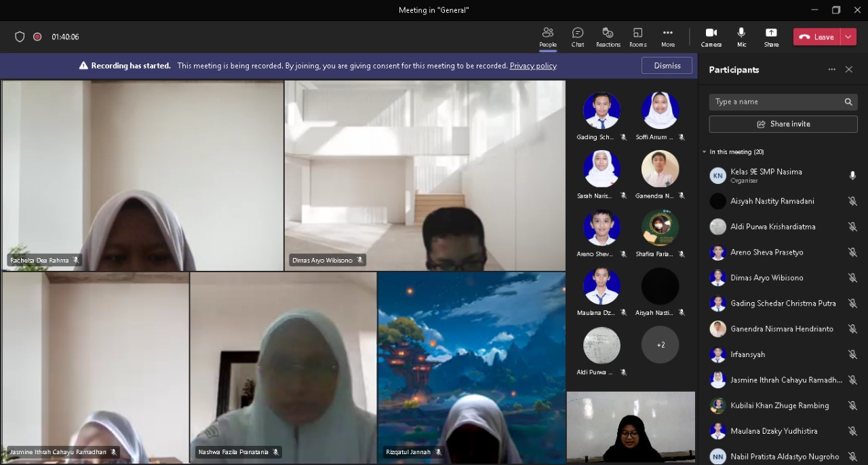Click the search icon in name field
This screenshot has width=868, height=465.
848,102
